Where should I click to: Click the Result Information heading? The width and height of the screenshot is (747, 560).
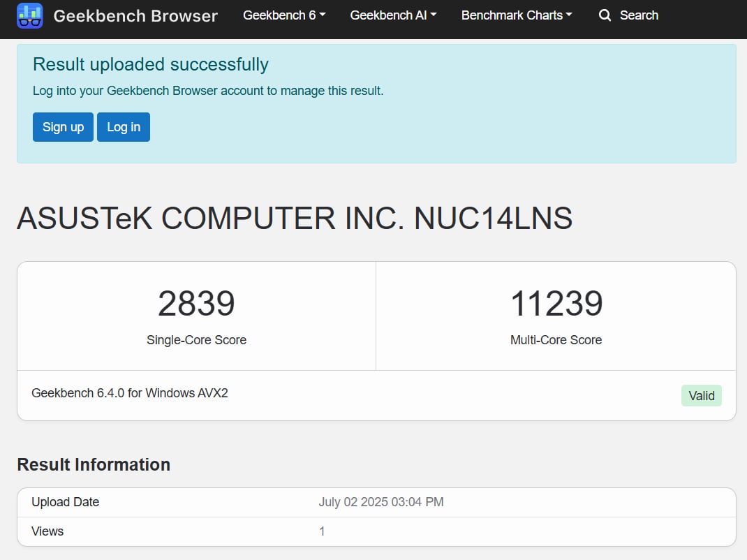click(94, 464)
